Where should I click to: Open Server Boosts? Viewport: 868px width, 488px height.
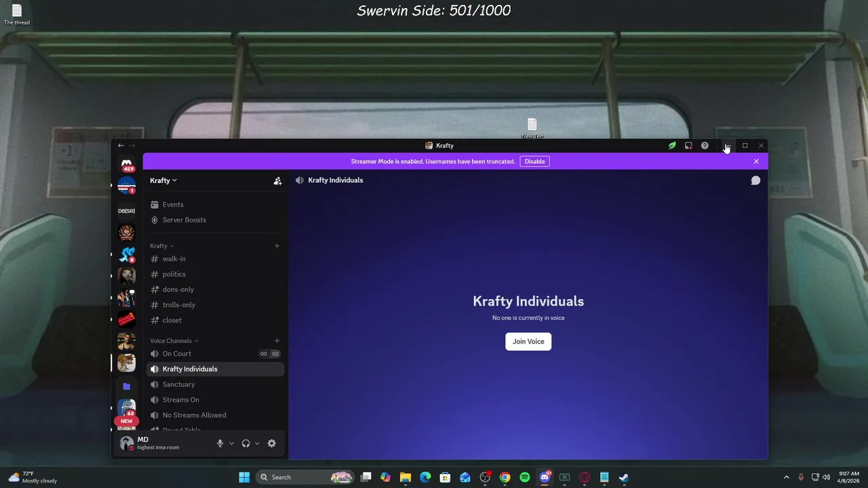click(x=215, y=220)
